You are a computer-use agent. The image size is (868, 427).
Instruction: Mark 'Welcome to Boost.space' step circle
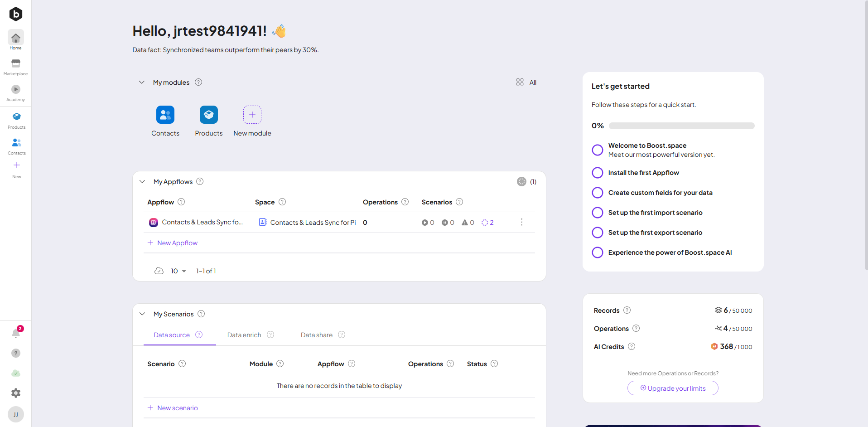tap(598, 150)
